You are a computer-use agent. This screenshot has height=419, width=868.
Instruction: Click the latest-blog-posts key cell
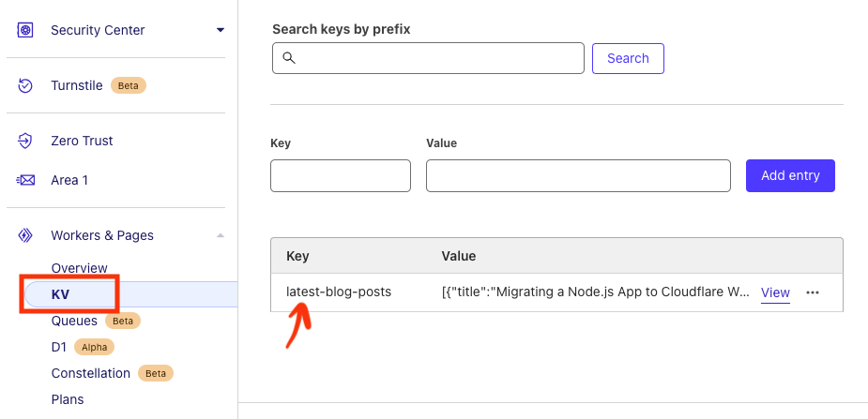pos(338,292)
